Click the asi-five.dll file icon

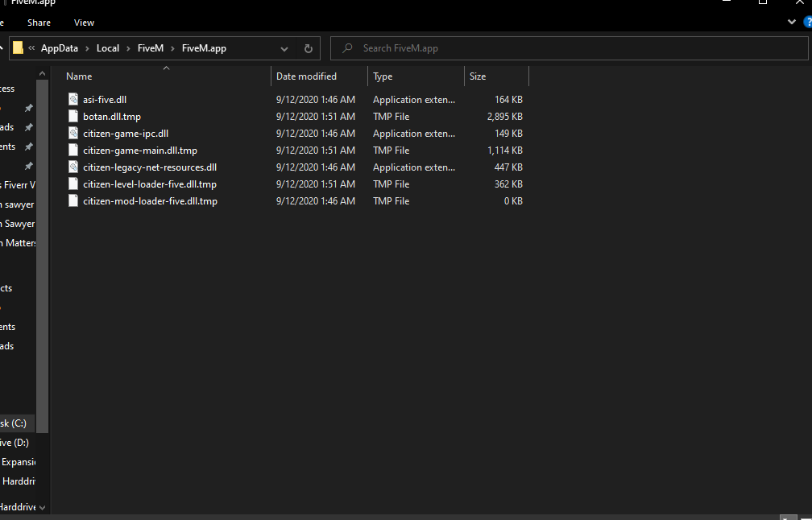point(73,99)
